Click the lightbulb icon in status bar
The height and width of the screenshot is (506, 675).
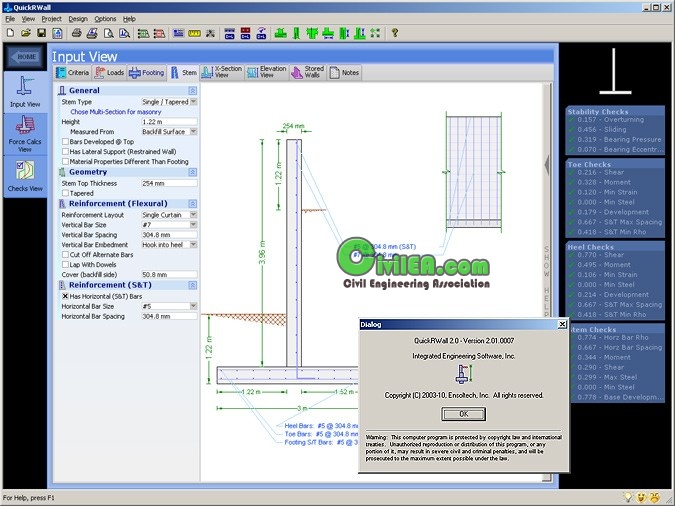tap(628, 498)
